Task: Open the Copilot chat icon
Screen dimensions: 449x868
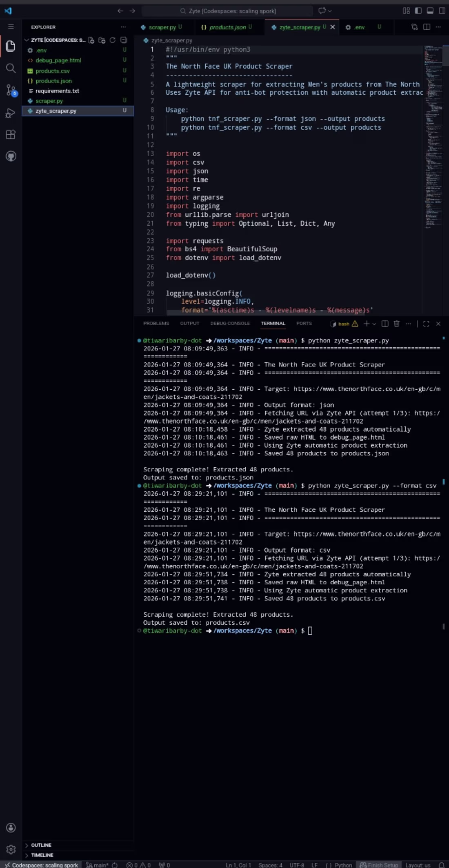Action: (x=322, y=11)
